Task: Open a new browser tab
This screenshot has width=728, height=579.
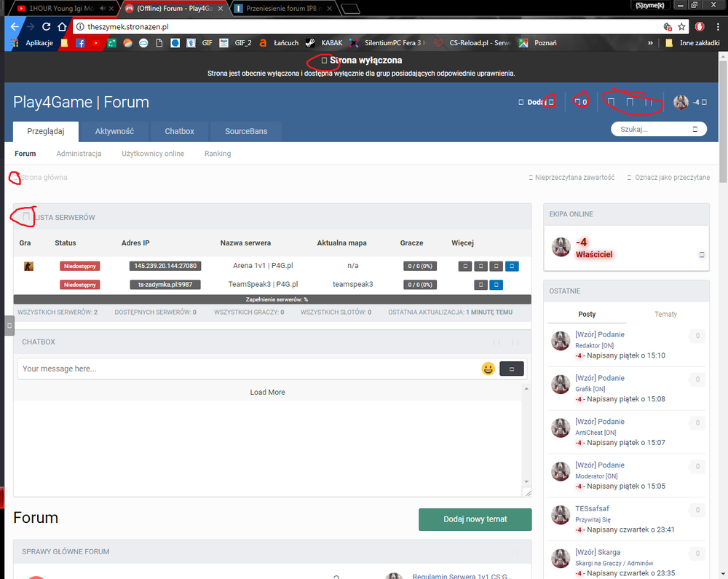Action: [350, 8]
